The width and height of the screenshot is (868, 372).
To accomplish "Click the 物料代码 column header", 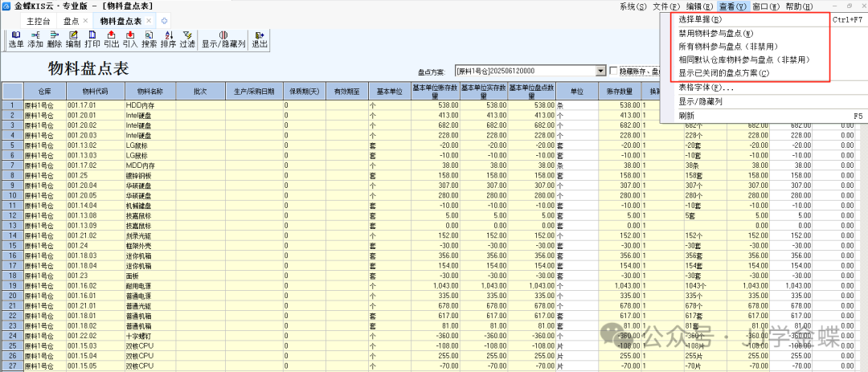I will click(x=94, y=91).
